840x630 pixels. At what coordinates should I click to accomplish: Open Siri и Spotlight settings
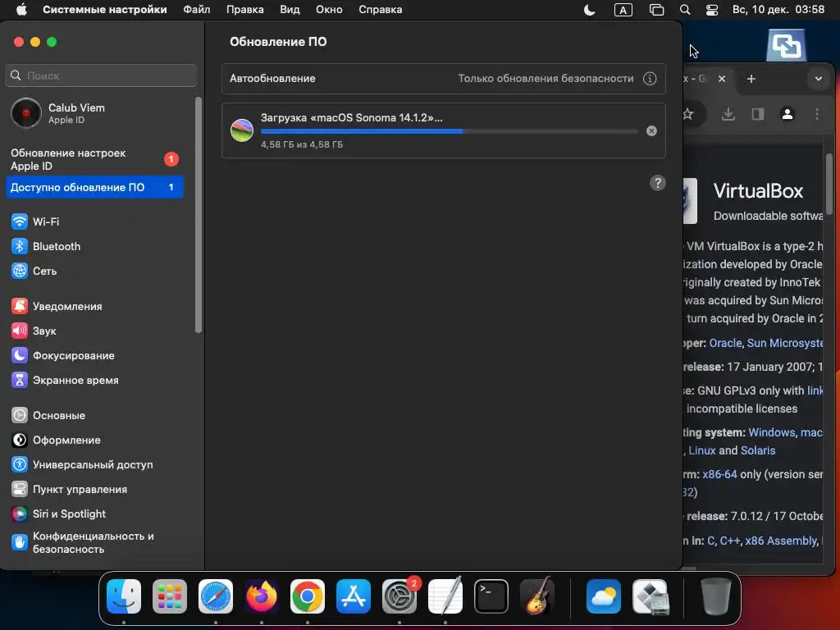pos(58,514)
